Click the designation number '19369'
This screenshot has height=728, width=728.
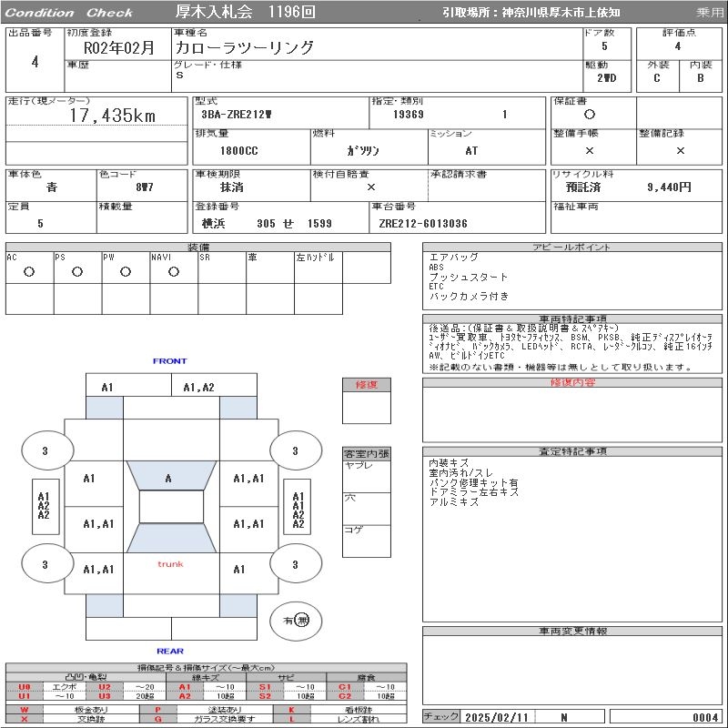point(408,115)
